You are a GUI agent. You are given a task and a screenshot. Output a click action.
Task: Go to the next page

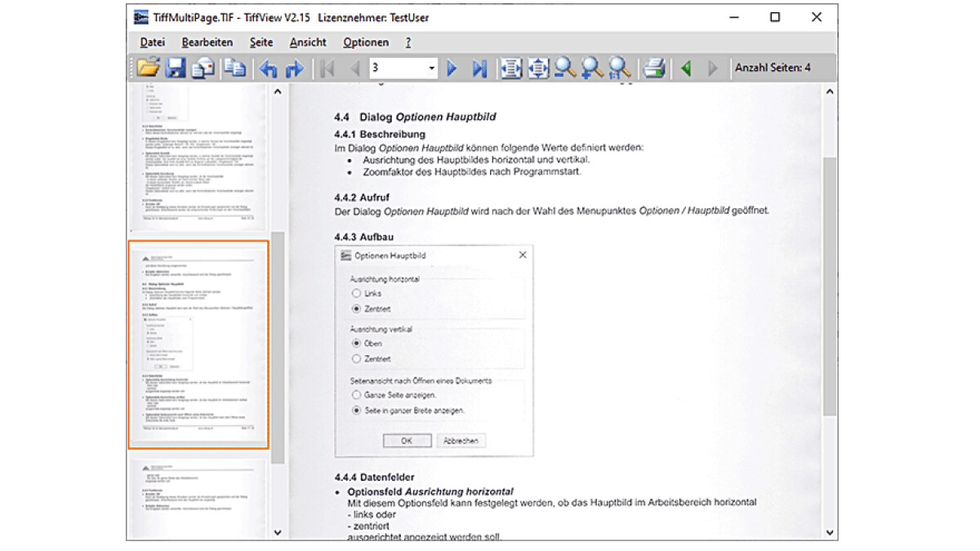click(452, 69)
